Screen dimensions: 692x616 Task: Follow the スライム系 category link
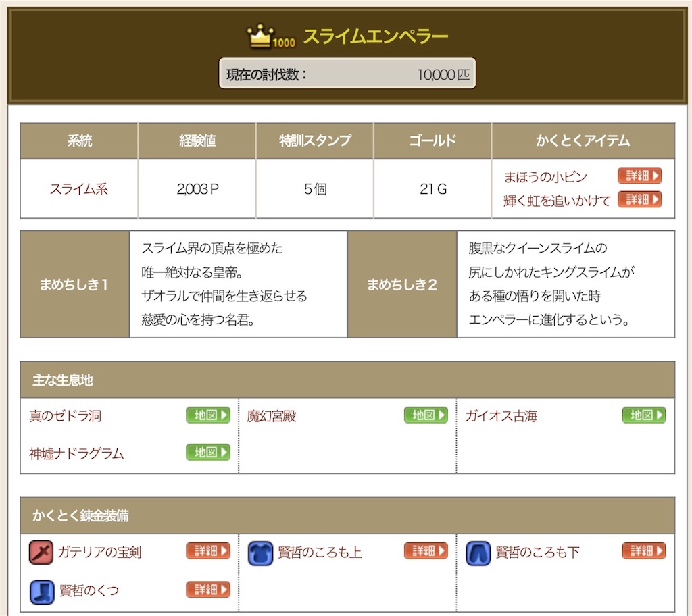point(79,189)
